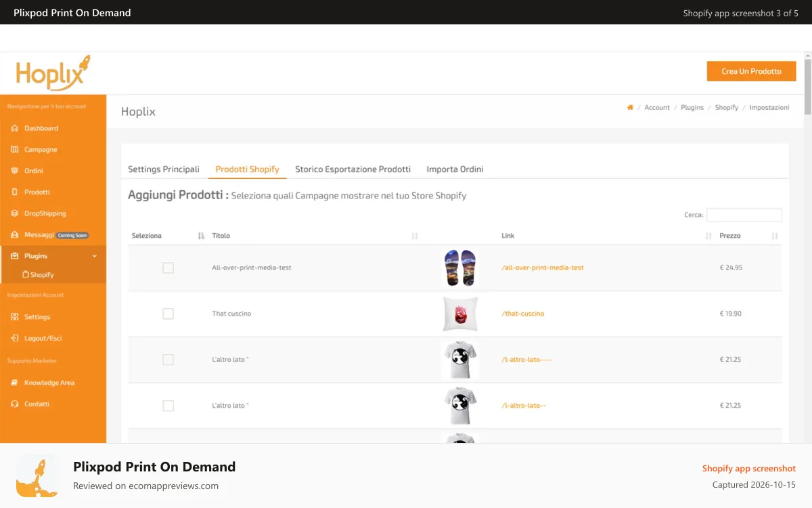Click the Settings grid icon in sidebar
Image resolution: width=812 pixels, height=508 pixels.
pyautogui.click(x=15, y=317)
